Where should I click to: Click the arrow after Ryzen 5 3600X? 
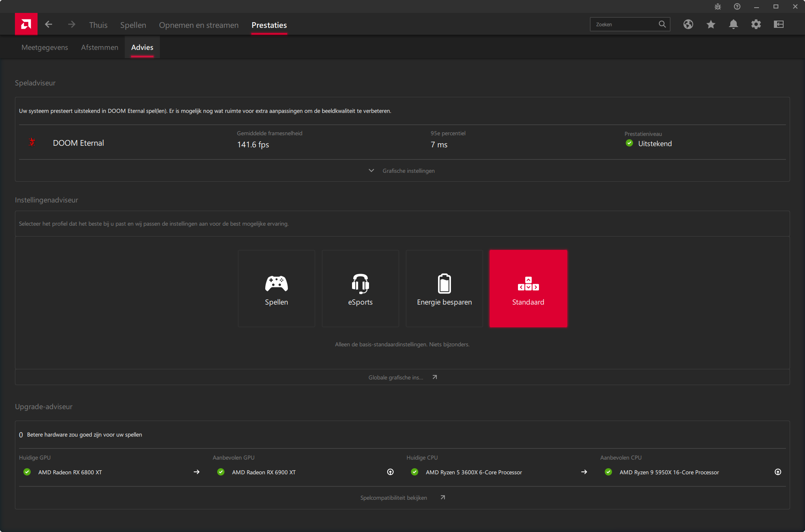point(584,472)
